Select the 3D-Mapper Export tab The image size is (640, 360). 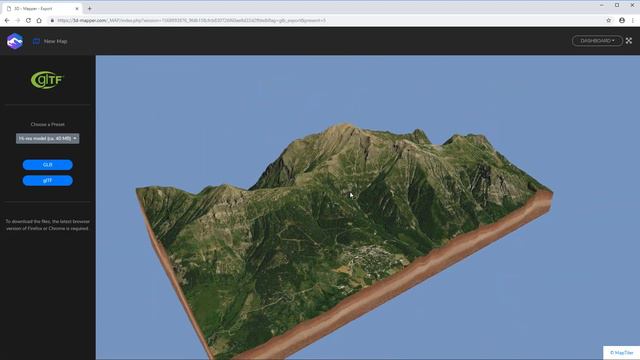(41, 8)
